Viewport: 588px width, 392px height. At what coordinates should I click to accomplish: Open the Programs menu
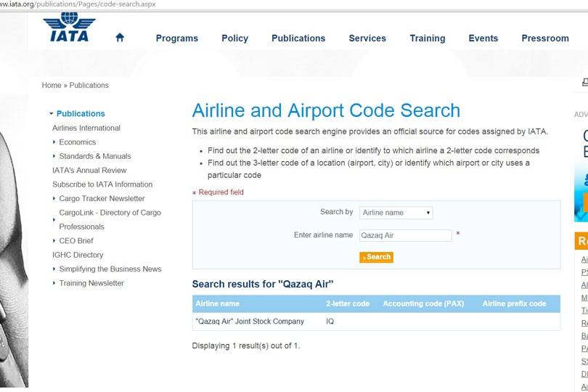176,38
